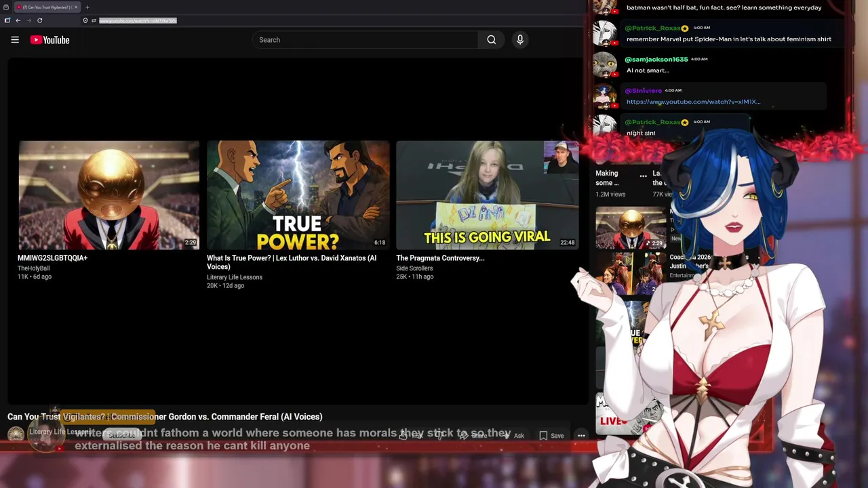
Task: Click the 'night sin!' chat message
Action: (x=641, y=133)
